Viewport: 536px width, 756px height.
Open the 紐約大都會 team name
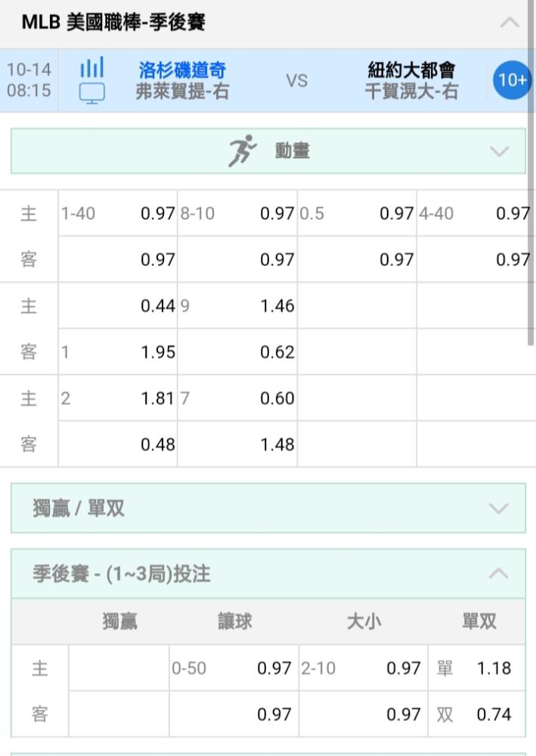[411, 70]
